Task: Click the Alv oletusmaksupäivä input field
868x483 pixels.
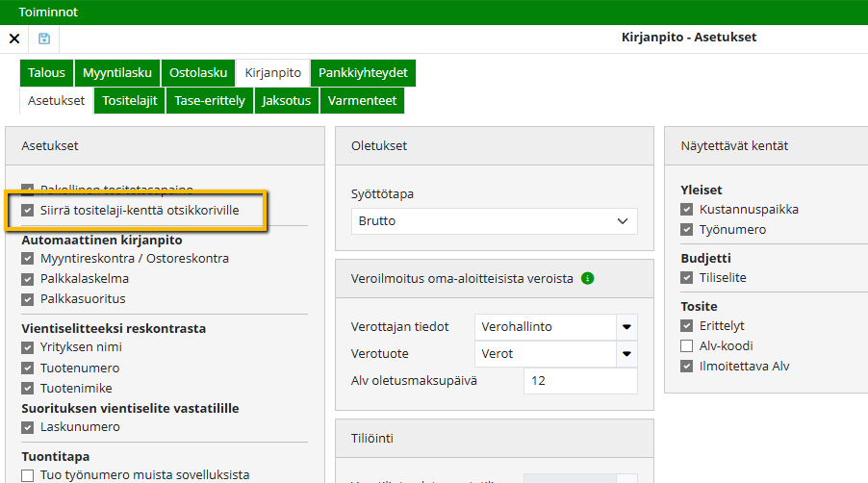Action: click(580, 381)
